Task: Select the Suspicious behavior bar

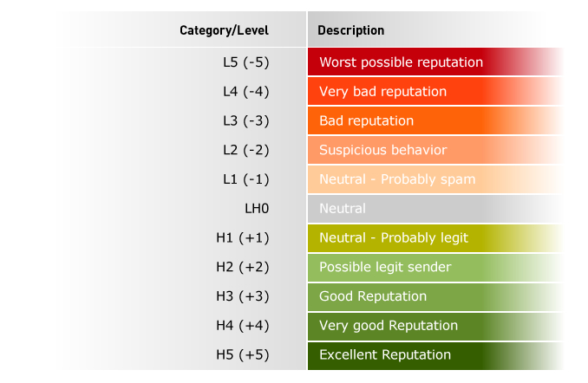Action: [x=435, y=150]
